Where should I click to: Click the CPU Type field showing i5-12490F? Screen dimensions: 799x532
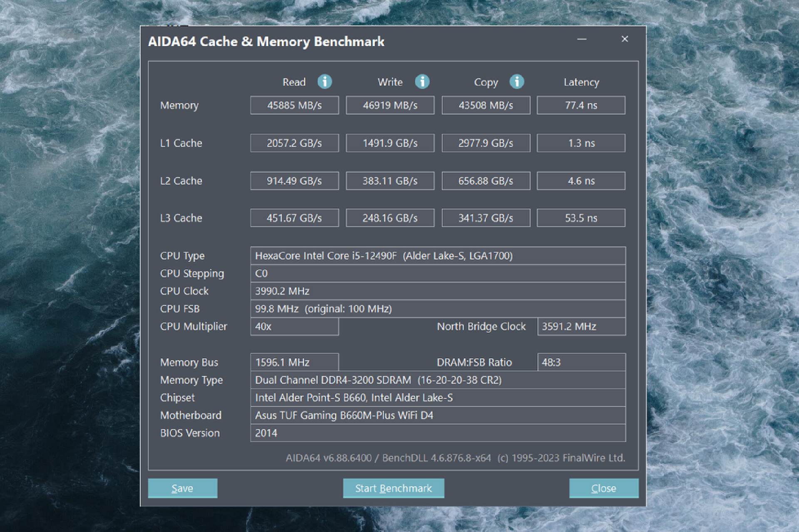[438, 256]
